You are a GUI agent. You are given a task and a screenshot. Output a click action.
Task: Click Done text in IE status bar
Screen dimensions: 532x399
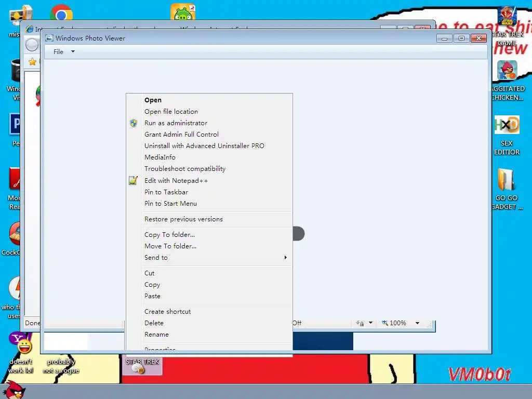point(32,323)
